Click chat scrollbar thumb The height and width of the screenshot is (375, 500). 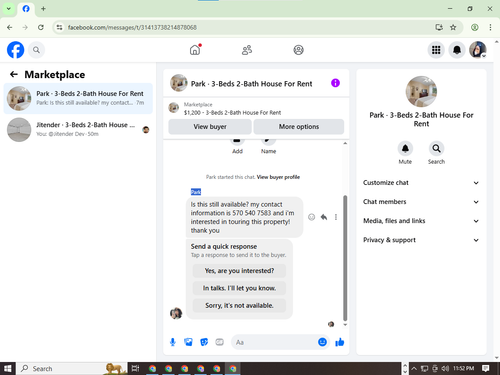[x=345, y=258]
